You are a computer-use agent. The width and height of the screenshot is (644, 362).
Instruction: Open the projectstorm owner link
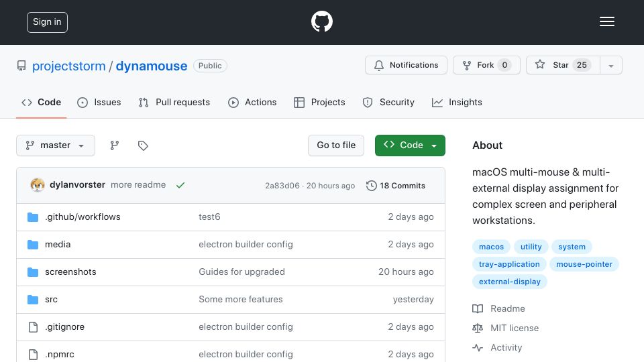68,66
